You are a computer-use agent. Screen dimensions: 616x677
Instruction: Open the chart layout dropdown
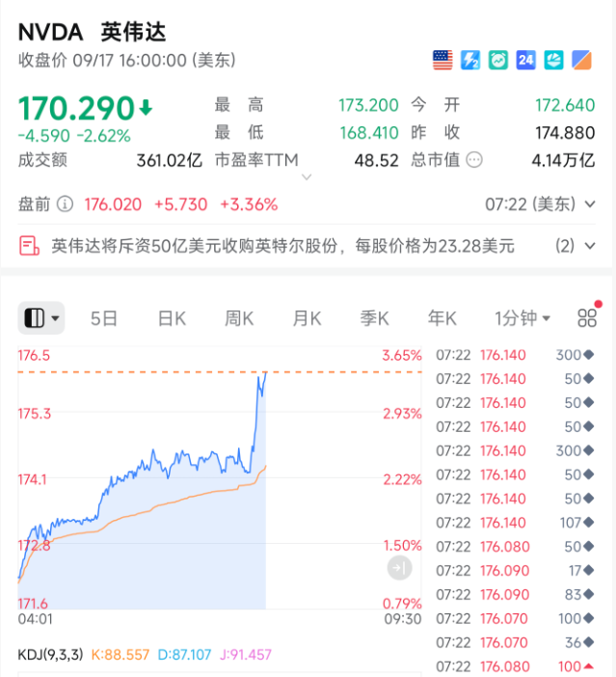coord(41,318)
